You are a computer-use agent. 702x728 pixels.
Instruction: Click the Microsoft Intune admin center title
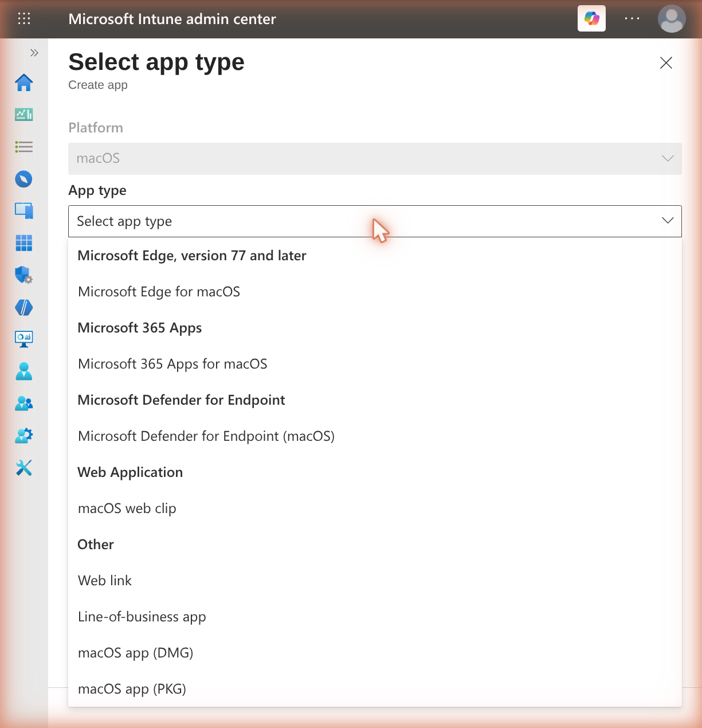pyautogui.click(x=172, y=19)
